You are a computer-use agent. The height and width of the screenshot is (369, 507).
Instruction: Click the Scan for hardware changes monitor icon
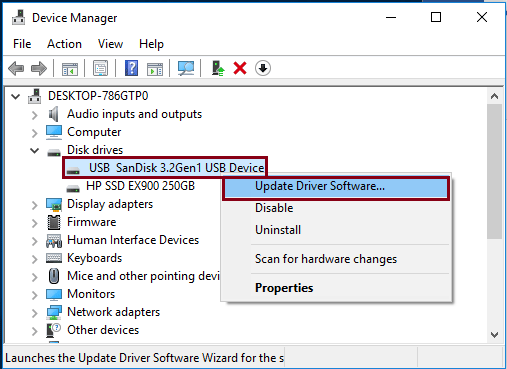coord(186,68)
